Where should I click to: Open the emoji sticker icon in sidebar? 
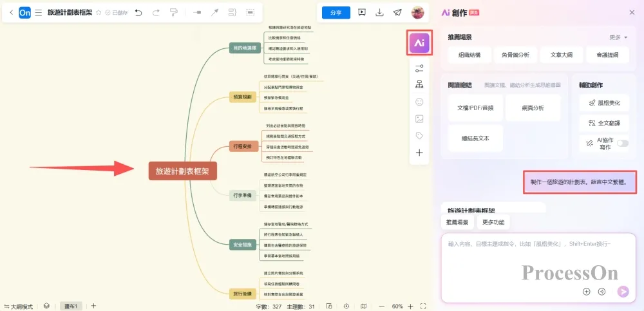(x=419, y=102)
